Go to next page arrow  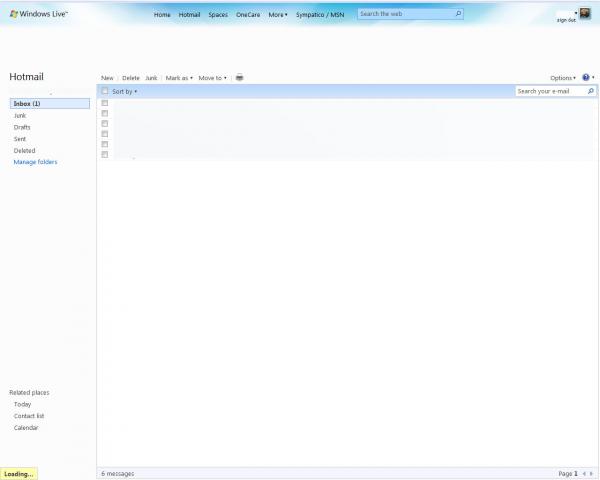(x=591, y=473)
